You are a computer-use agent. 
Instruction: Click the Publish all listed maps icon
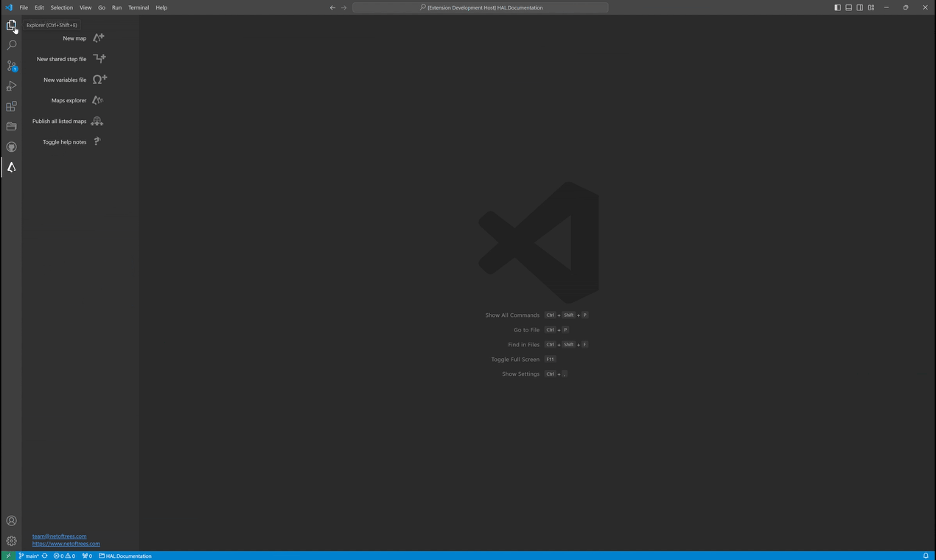97,121
